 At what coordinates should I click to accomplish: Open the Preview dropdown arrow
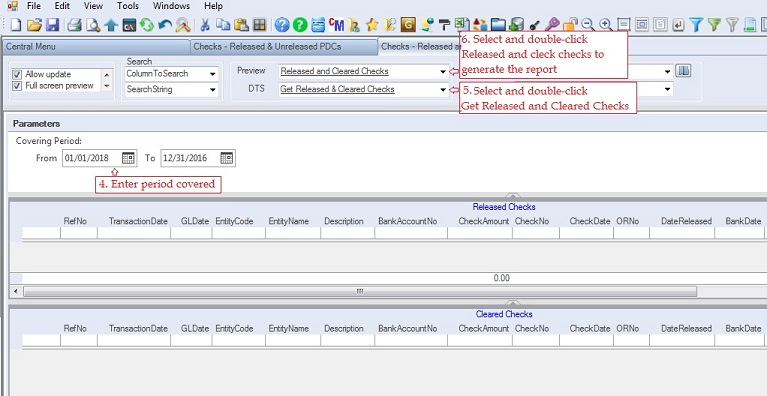[x=443, y=72]
